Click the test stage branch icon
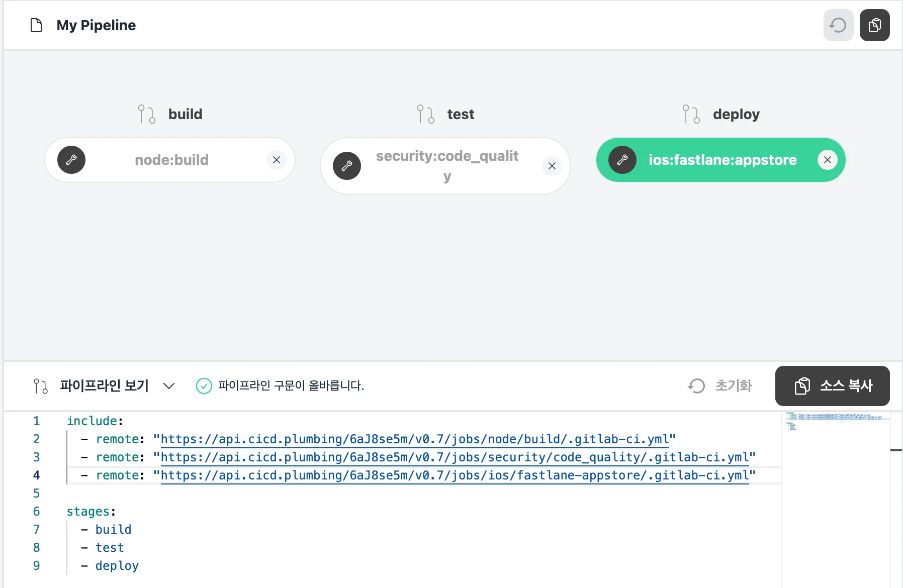Viewport: 903px width, 588px height. click(425, 114)
